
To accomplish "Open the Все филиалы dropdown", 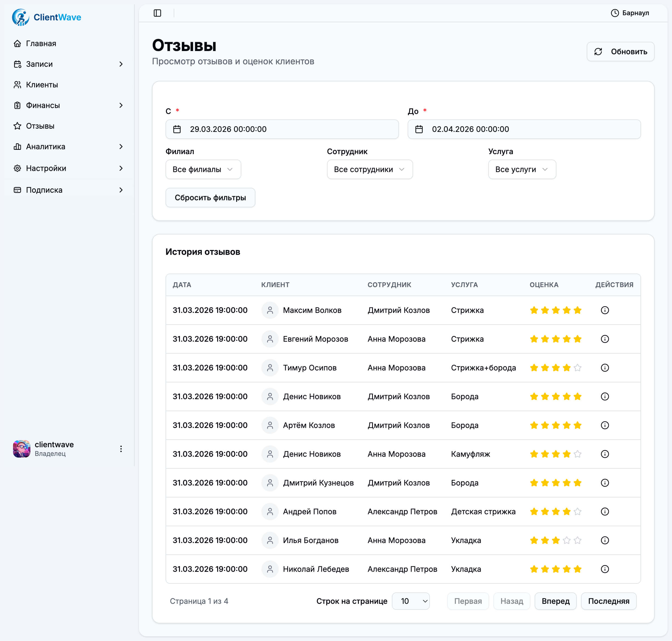I will click(203, 169).
